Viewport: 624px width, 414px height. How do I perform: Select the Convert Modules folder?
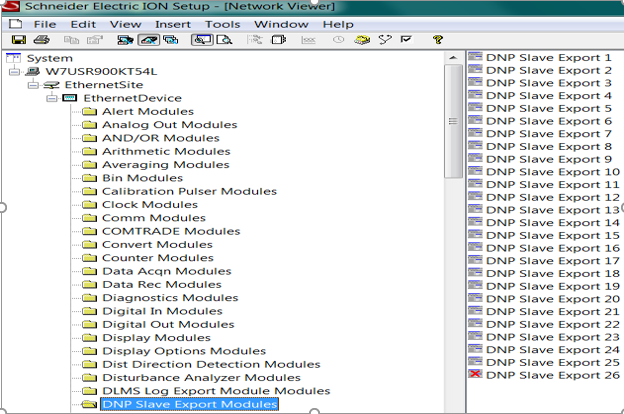click(157, 244)
